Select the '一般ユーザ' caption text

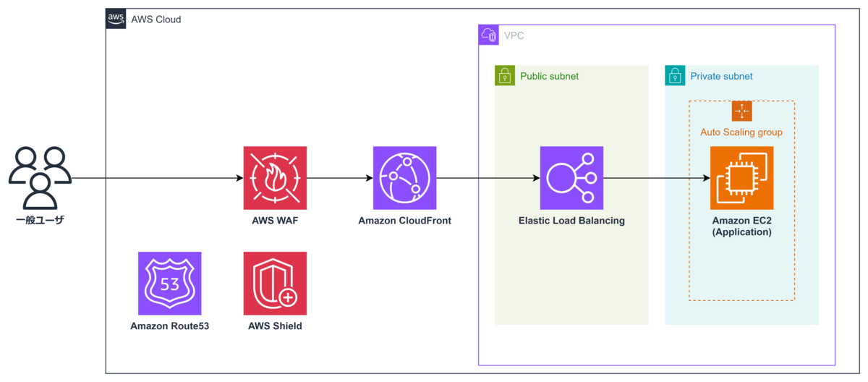(x=40, y=220)
